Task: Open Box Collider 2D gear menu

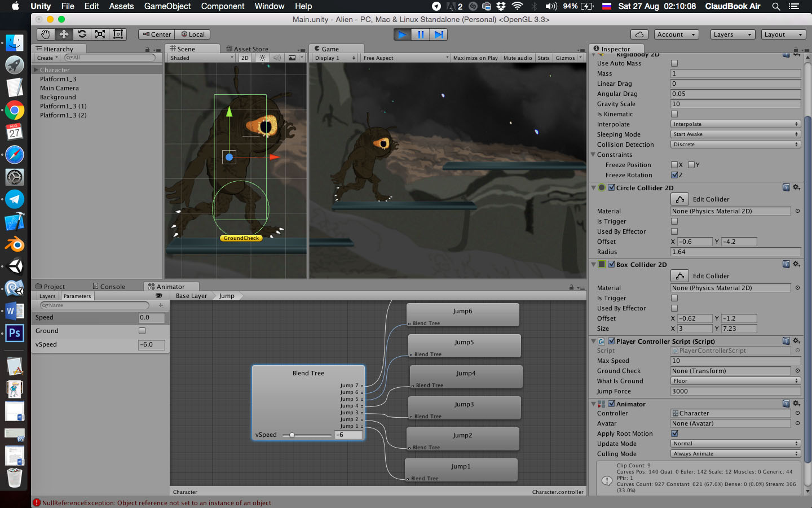Action: tap(796, 264)
